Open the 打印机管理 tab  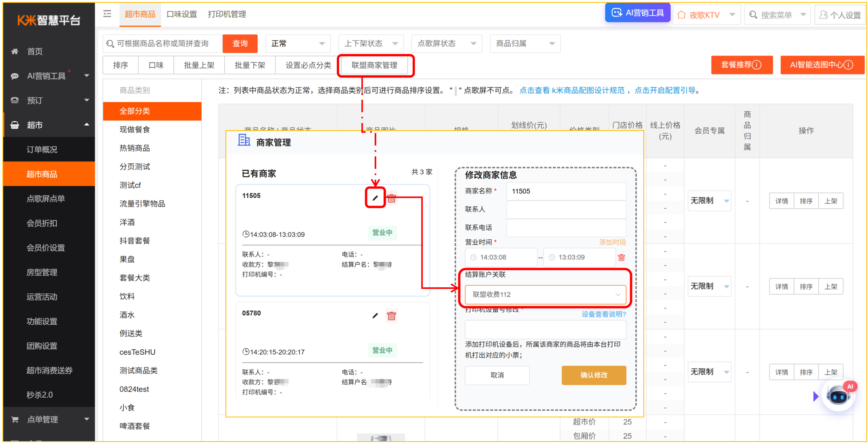tap(227, 14)
